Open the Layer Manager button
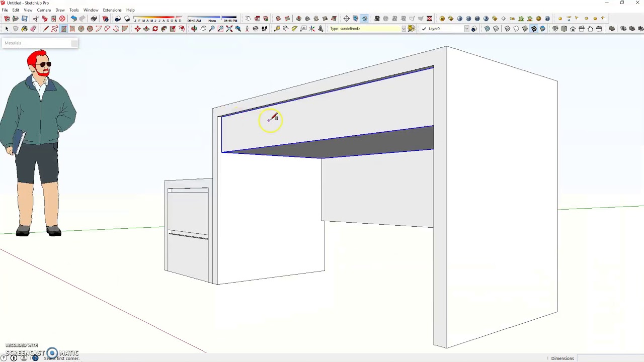 pyautogui.click(x=473, y=29)
